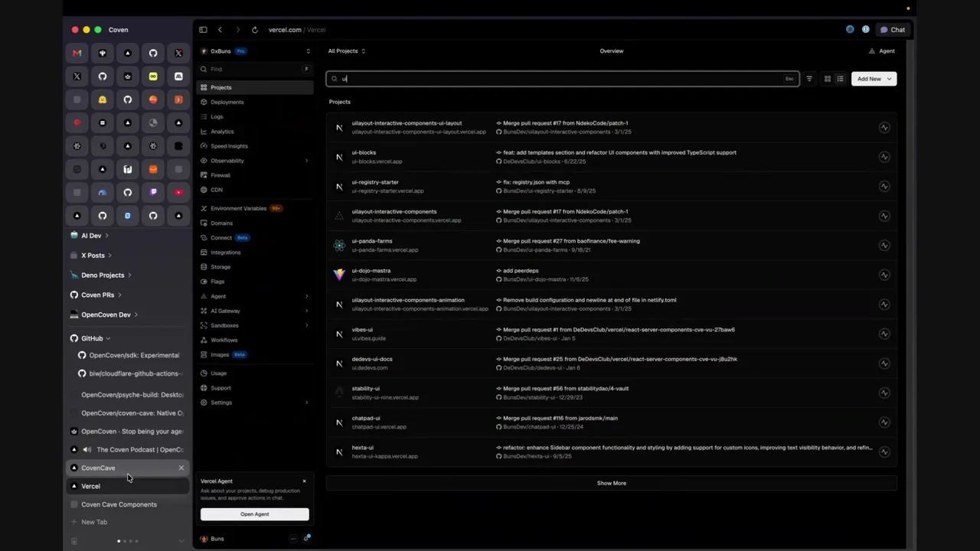
Task: Expand the Observability submenu
Action: coord(306,161)
